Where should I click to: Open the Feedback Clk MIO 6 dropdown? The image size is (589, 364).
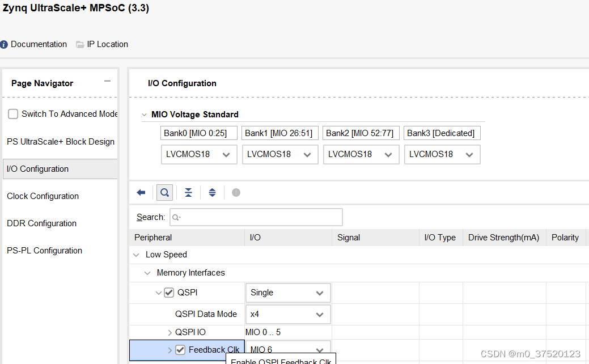(288, 350)
